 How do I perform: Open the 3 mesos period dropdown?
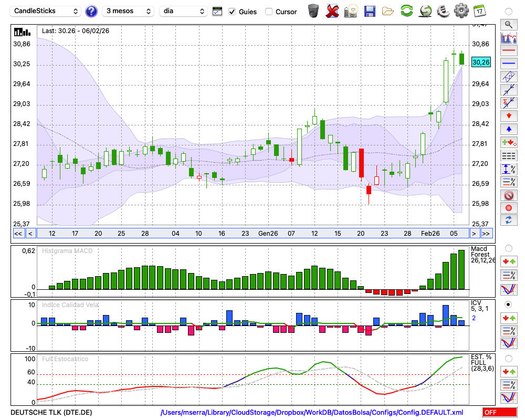[x=128, y=11]
